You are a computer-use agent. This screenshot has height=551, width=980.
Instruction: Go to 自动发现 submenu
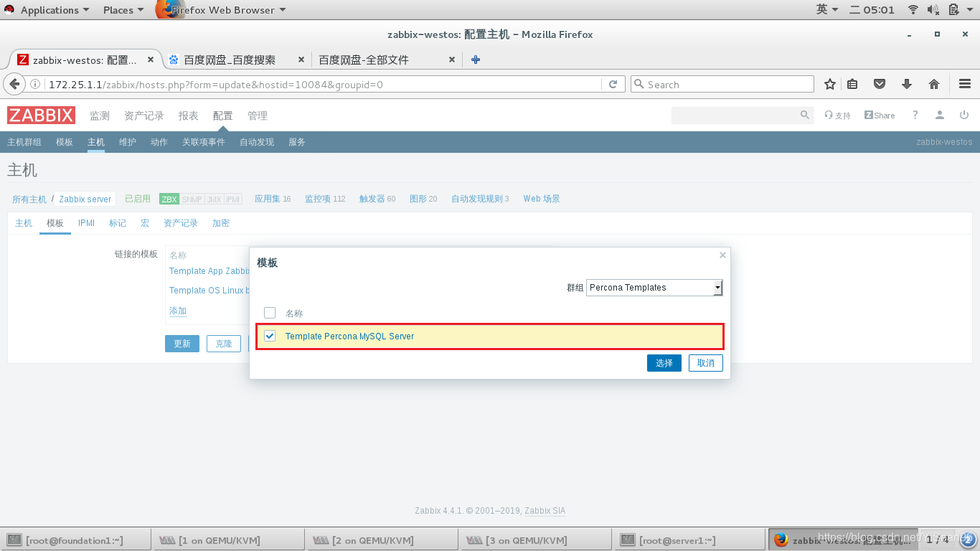point(257,142)
